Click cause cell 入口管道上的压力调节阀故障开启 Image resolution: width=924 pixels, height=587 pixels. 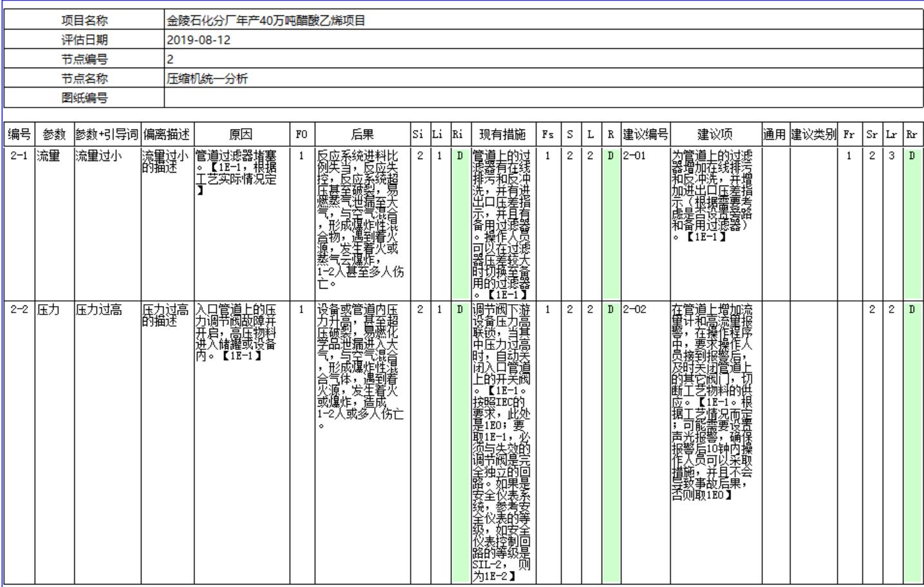[x=241, y=442]
